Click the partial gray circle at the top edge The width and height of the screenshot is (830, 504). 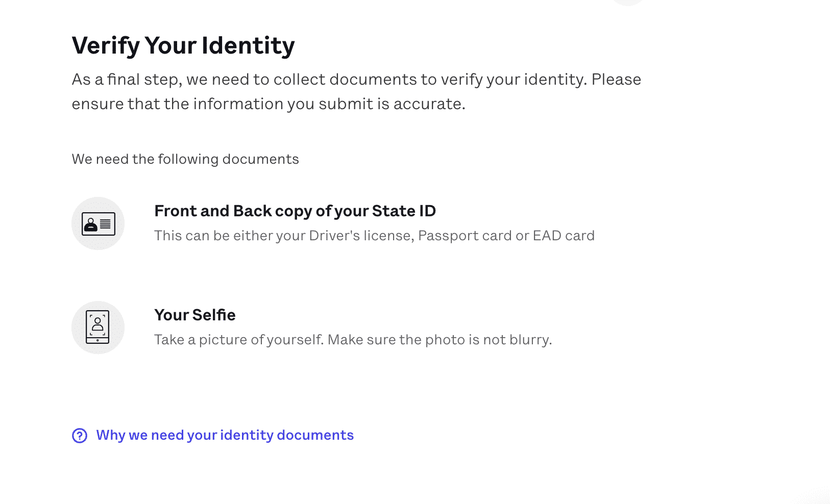click(627, 2)
